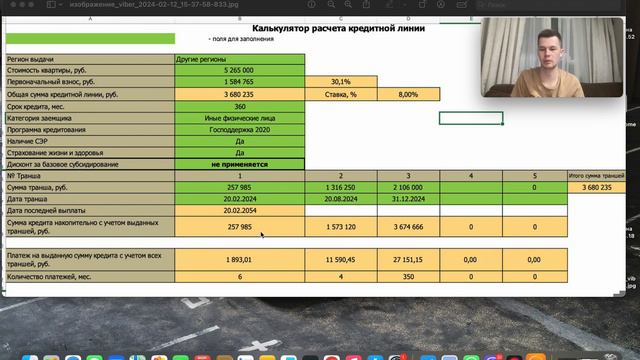The height and width of the screenshot is (360, 640).
Task: Show the Markup toolbar
Action: pyautogui.click(x=441, y=4)
